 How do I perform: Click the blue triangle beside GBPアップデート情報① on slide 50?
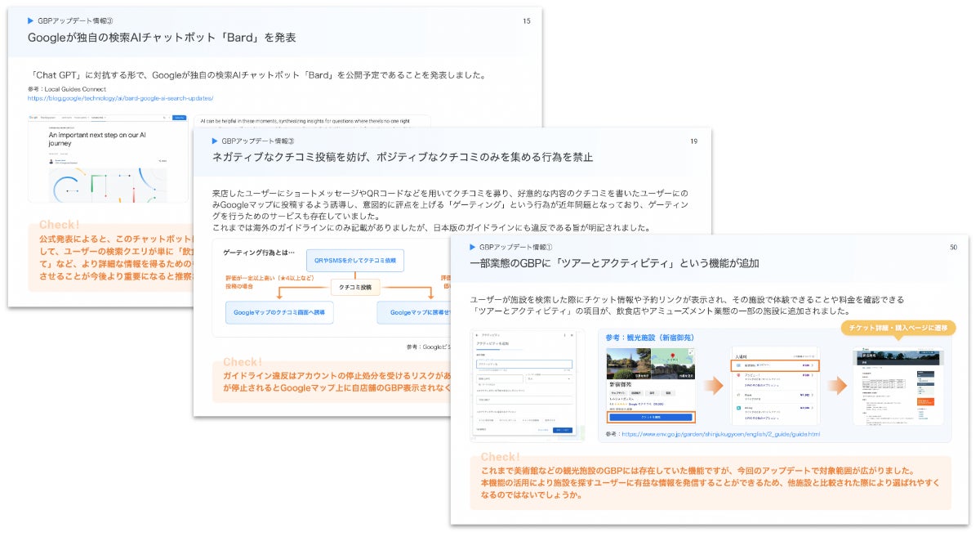472,246
